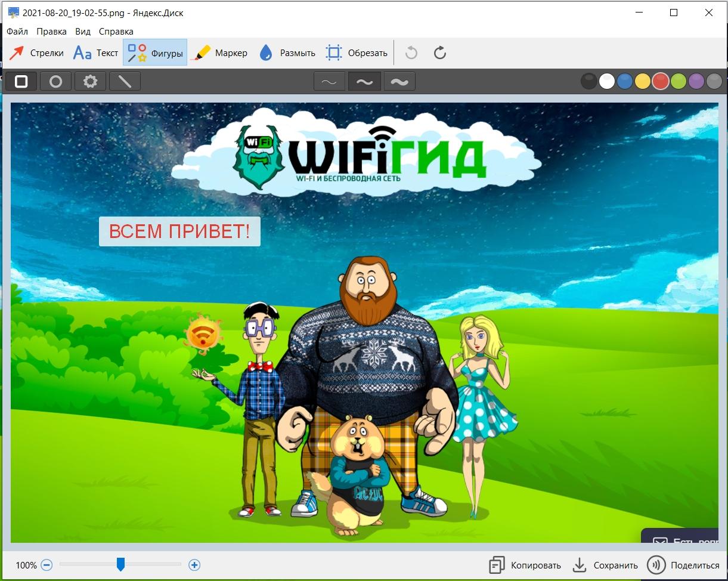Open the Файл menu
This screenshot has height=581, width=728.
tap(17, 31)
